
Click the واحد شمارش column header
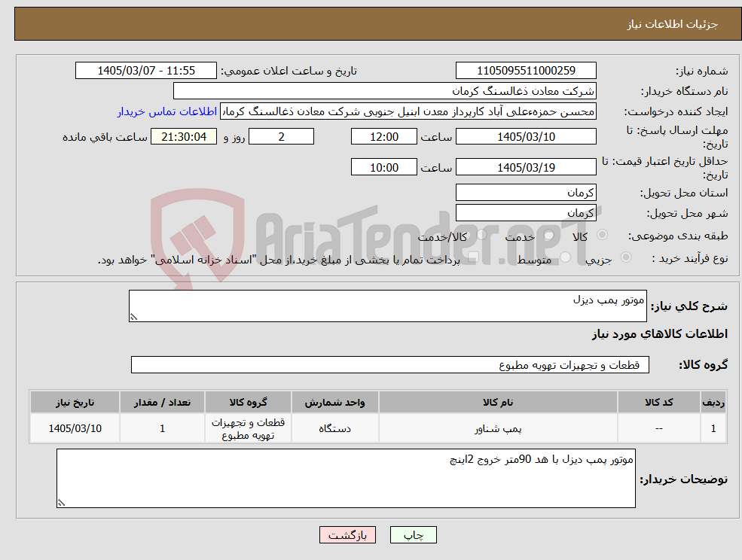[x=334, y=402]
